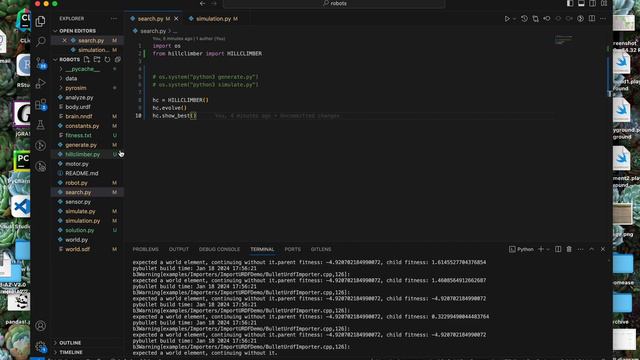Open Run and Debug view
This screenshot has width=640, height=360.
point(40,83)
